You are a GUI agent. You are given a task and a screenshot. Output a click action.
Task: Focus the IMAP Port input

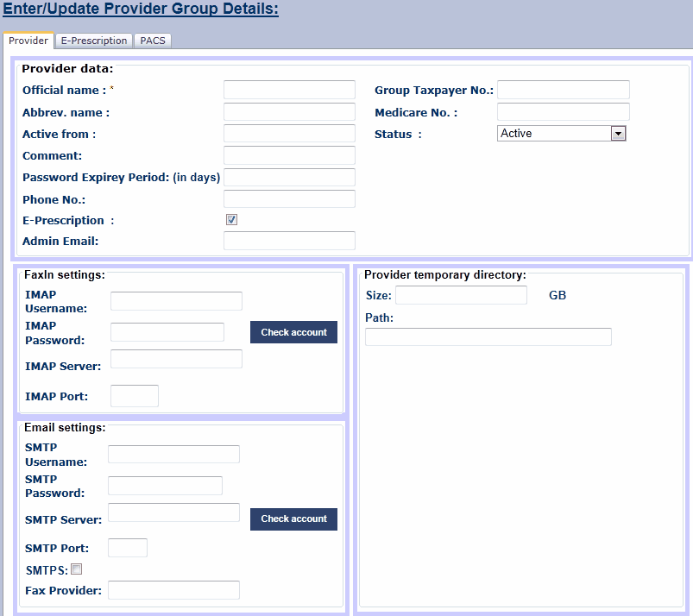135,396
